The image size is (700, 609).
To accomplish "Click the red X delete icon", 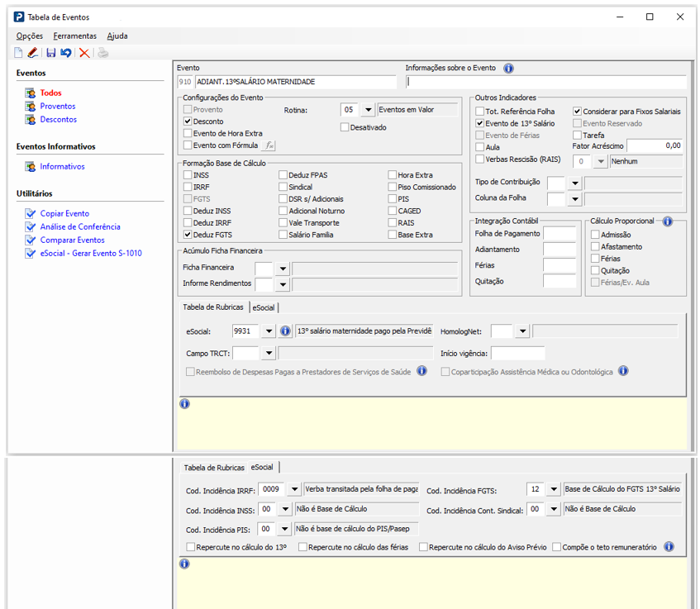I will coord(84,53).
